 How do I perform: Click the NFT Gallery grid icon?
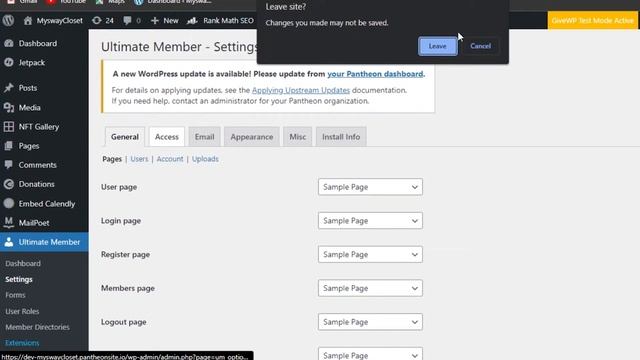(x=9, y=127)
